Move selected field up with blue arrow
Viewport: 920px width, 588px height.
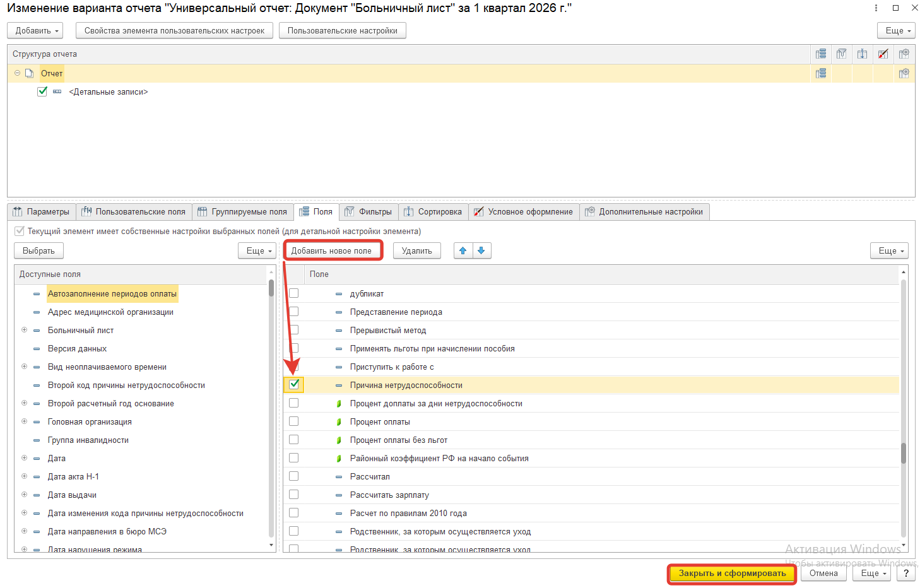[x=463, y=251]
